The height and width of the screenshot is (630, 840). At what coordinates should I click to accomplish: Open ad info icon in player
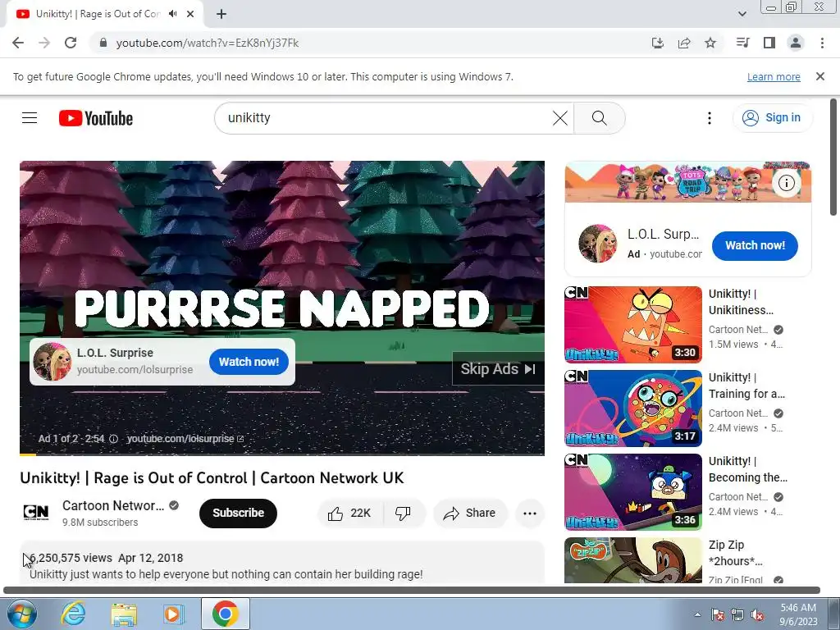(x=113, y=439)
